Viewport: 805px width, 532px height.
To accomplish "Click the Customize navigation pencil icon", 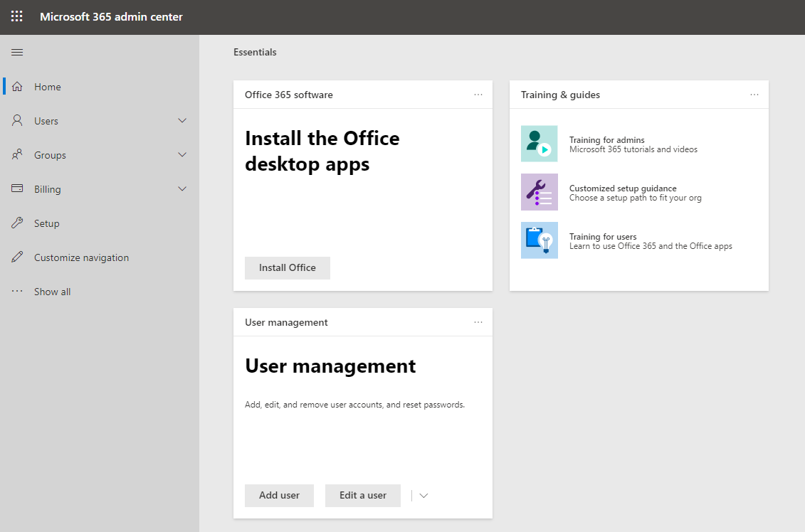I will pos(17,257).
